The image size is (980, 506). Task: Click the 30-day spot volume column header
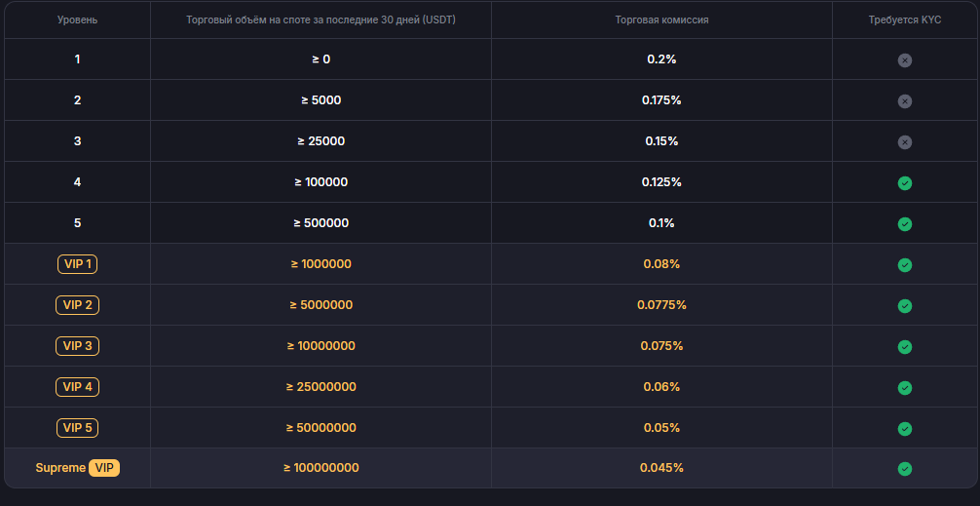320,19
